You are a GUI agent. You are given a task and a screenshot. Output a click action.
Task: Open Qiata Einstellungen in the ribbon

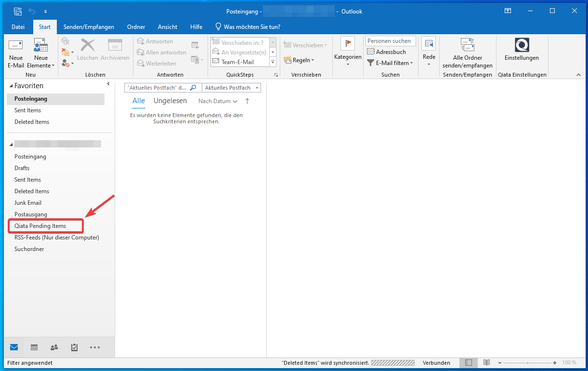522,46
